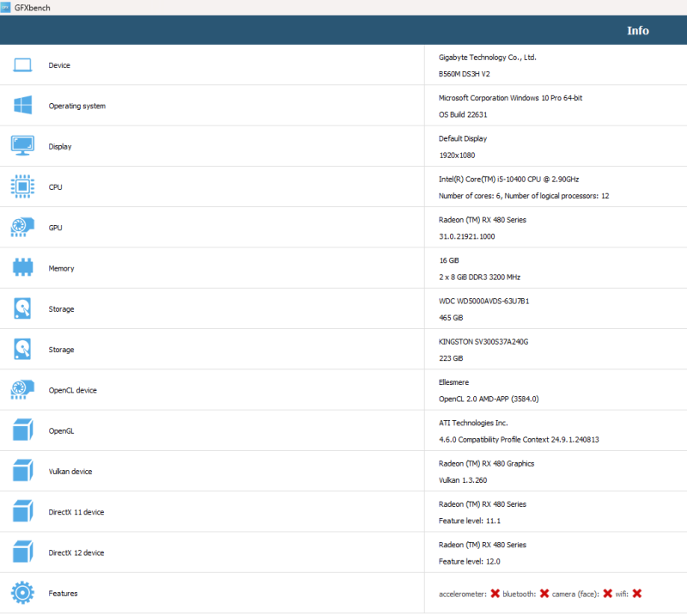The width and height of the screenshot is (687, 616).
Task: Click the hard drive icon for KINGSTON storage
Action: coord(22,349)
